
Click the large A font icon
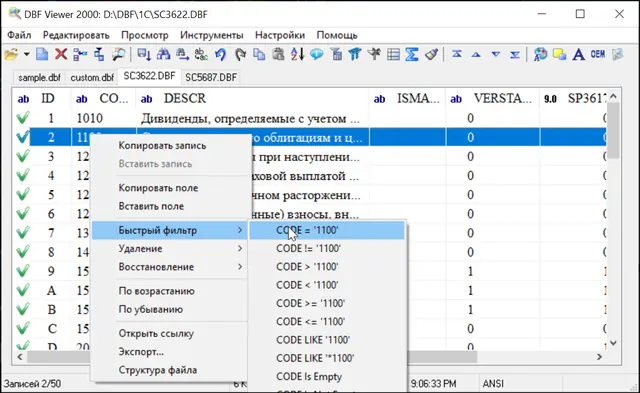pos(578,54)
